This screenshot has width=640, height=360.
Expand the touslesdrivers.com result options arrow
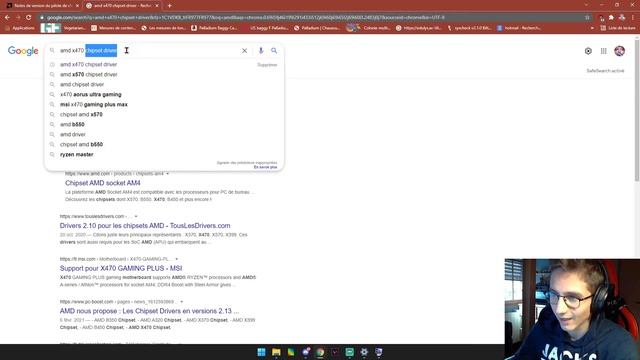(136, 216)
